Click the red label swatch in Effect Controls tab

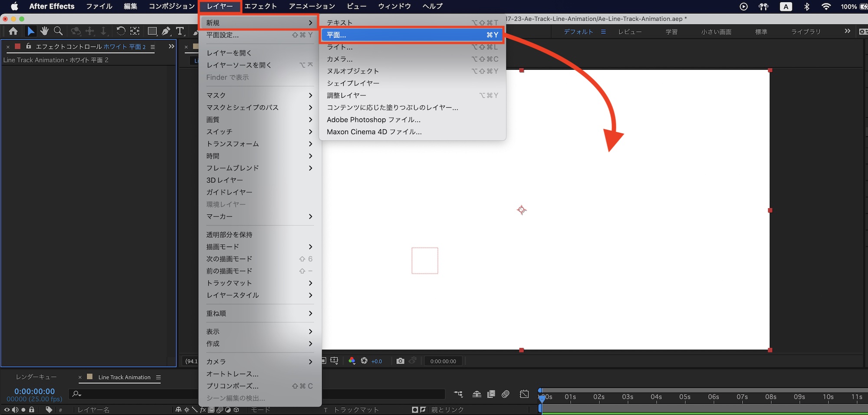coord(18,46)
